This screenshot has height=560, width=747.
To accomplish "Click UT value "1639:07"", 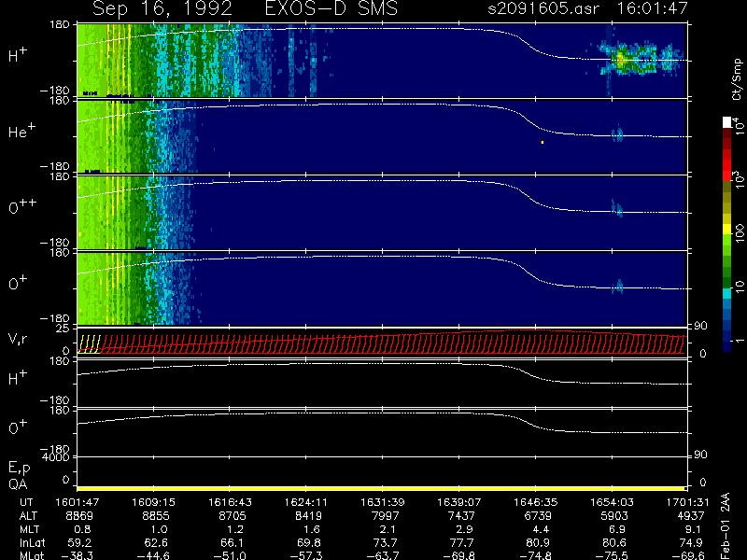I will (461, 502).
